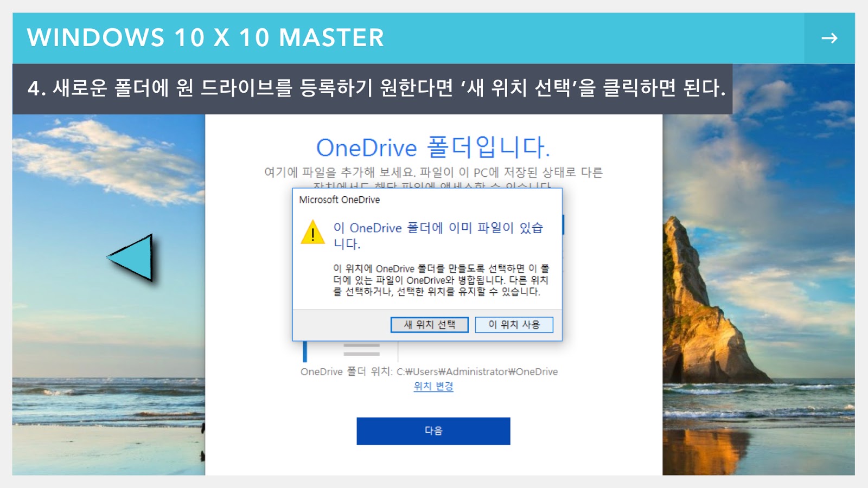Select the '이 위치 사용' button
The width and height of the screenshot is (868, 488).
tap(514, 325)
